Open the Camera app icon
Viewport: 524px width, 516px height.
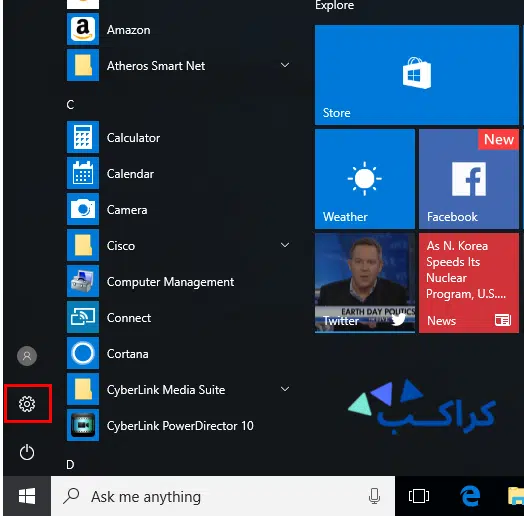[83, 209]
